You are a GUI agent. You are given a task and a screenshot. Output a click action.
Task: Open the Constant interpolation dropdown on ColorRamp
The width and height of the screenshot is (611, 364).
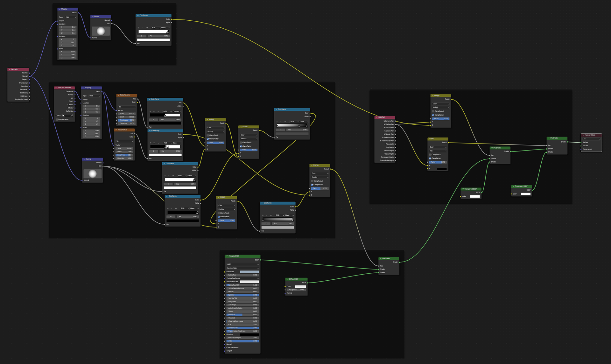177,111
